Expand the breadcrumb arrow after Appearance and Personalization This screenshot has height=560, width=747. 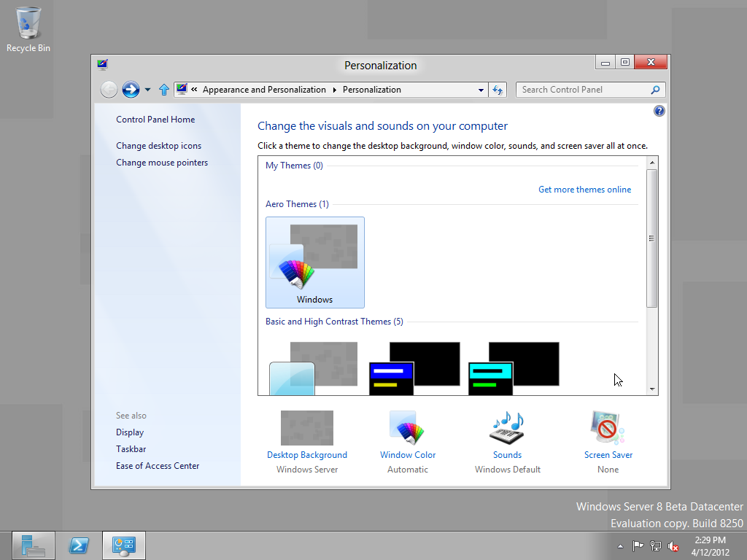point(334,90)
